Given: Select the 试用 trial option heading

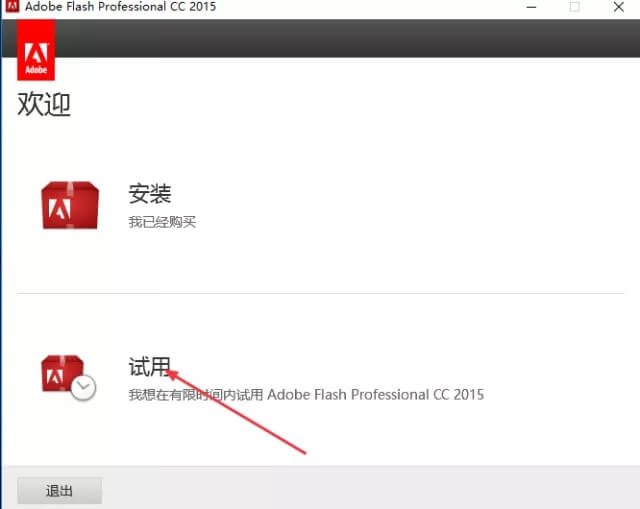Looking at the screenshot, I should click(149, 366).
